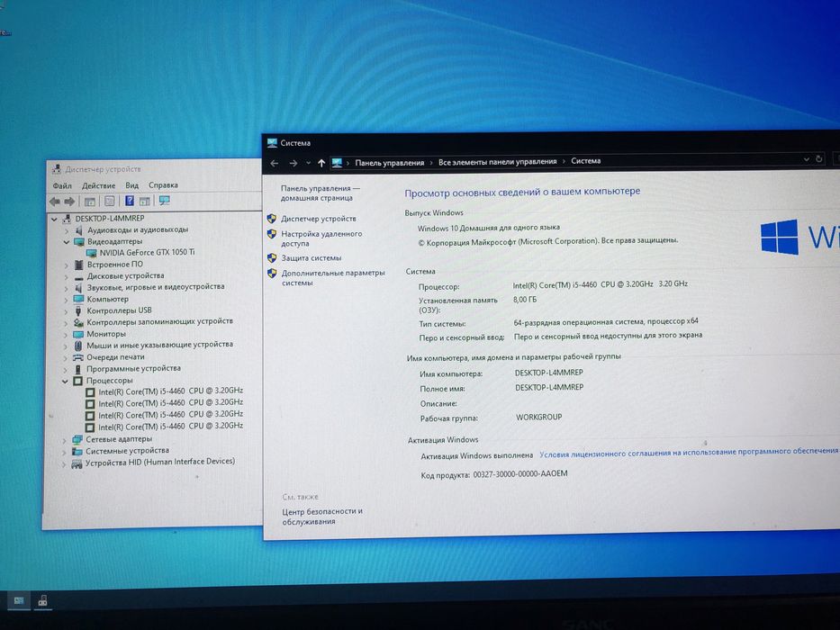
Task: Expand Аудиовходы и аудиовыходы category
Action: pos(67,231)
